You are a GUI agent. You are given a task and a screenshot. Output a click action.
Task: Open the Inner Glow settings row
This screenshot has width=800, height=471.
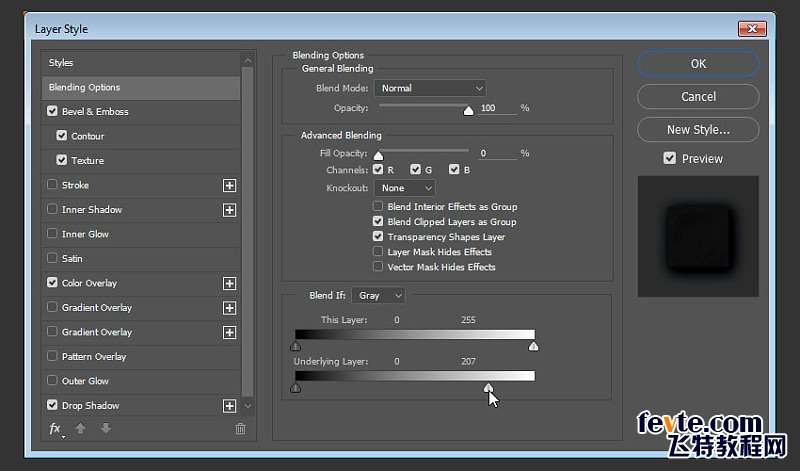click(x=141, y=234)
